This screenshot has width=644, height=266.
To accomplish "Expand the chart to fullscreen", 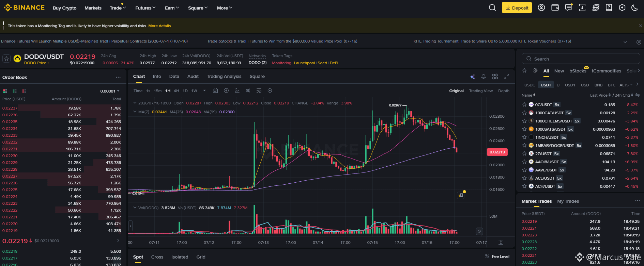I will [507, 77].
